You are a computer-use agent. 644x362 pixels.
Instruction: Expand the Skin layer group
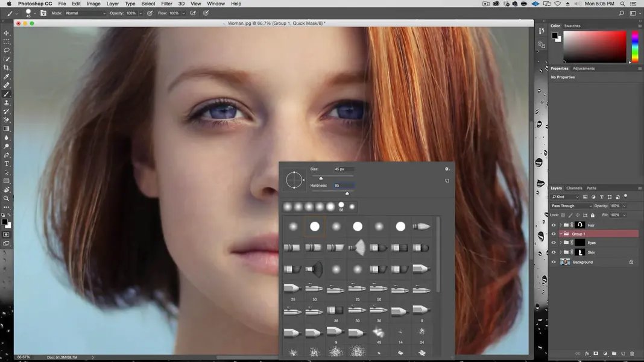pyautogui.click(x=560, y=252)
